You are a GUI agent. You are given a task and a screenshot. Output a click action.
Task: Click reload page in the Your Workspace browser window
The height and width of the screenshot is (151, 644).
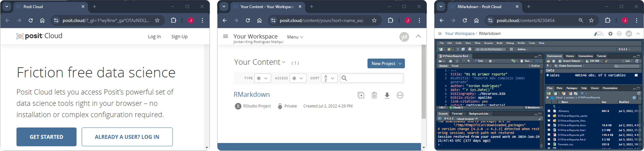(x=248, y=21)
